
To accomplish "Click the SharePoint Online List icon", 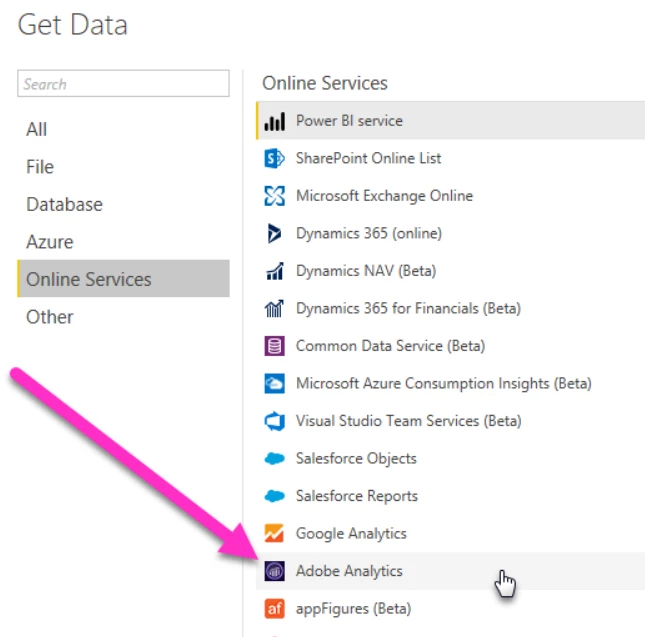I will (274, 158).
